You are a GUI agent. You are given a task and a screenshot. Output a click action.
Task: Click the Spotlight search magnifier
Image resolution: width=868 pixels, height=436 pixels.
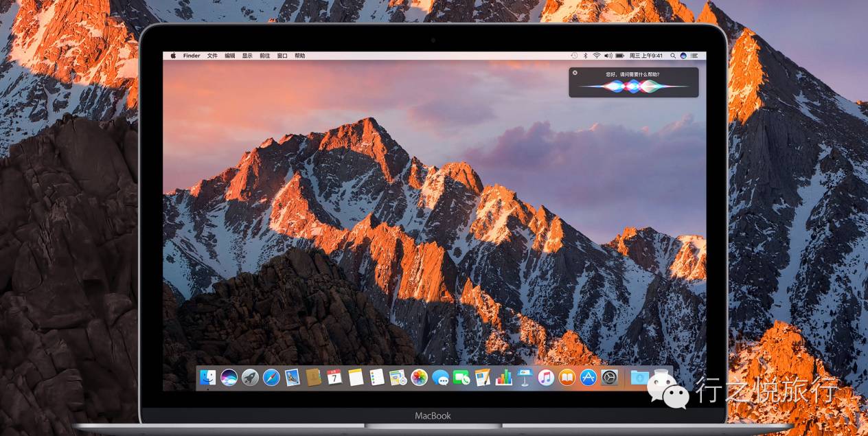point(673,56)
